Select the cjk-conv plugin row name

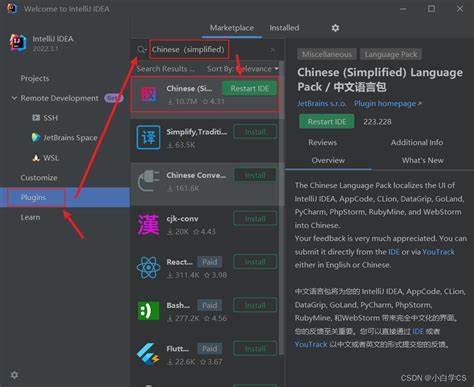click(x=182, y=219)
